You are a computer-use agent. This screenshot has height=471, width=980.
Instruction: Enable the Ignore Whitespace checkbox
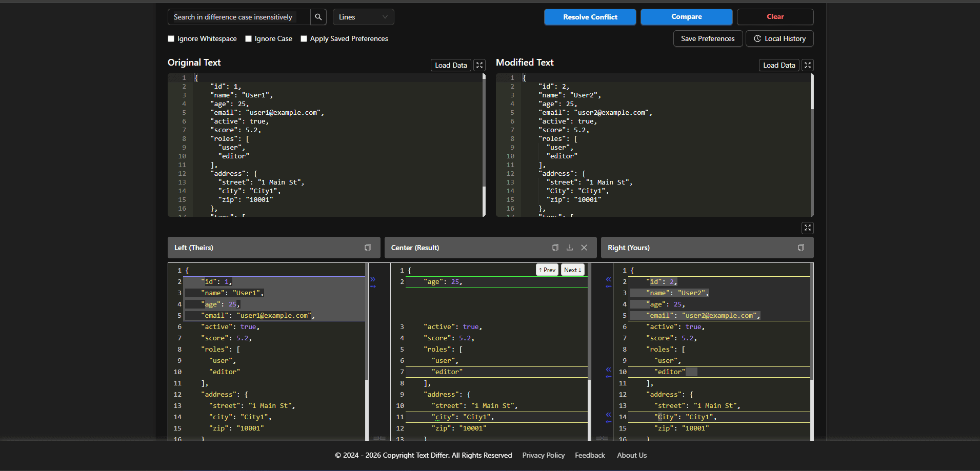click(x=171, y=39)
